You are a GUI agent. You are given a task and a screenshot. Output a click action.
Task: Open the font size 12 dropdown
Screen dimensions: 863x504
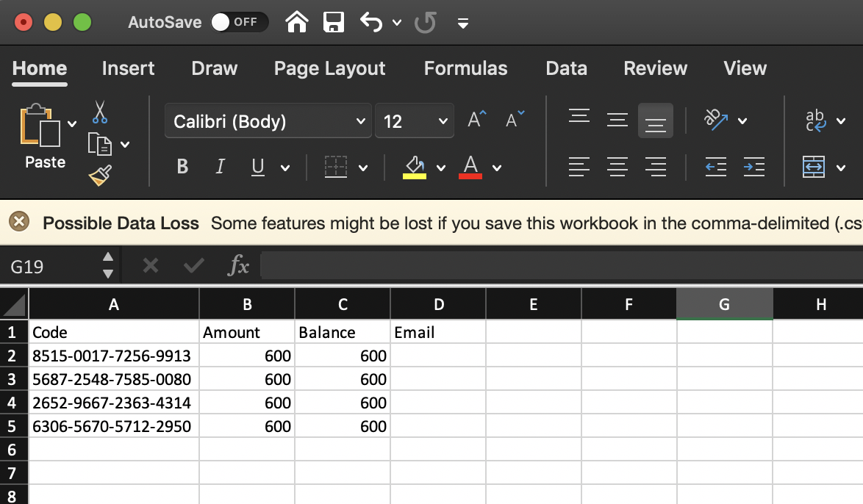[415, 120]
